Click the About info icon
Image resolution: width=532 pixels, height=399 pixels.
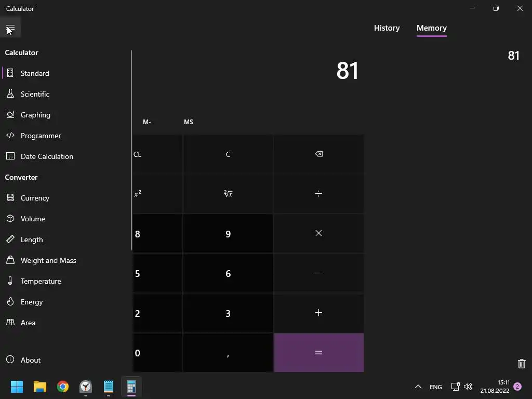[10, 360]
